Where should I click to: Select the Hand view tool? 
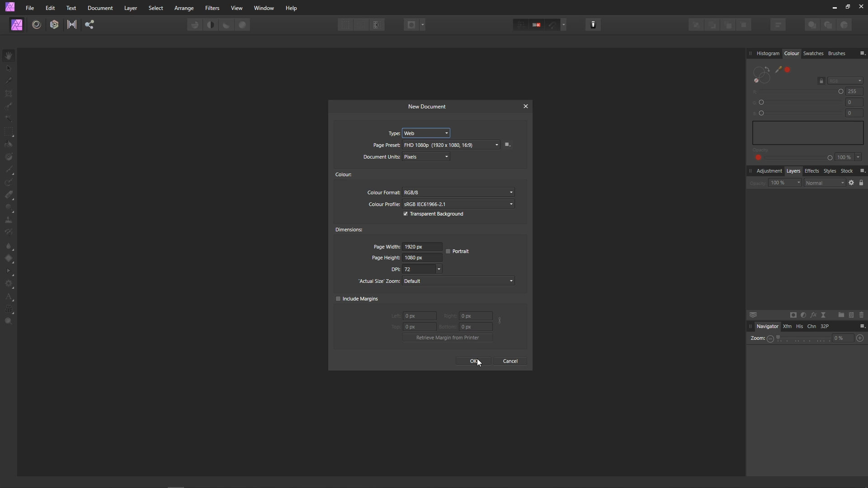[x=9, y=56]
